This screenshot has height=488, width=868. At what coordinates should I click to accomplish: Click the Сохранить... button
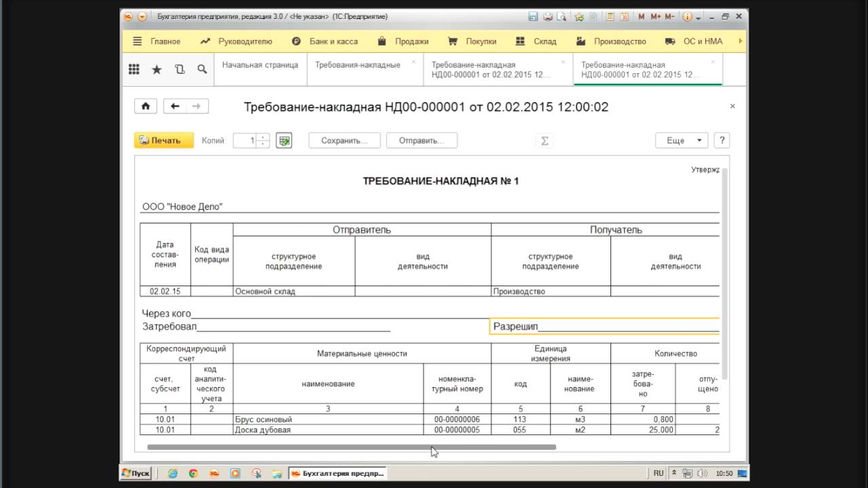[344, 140]
